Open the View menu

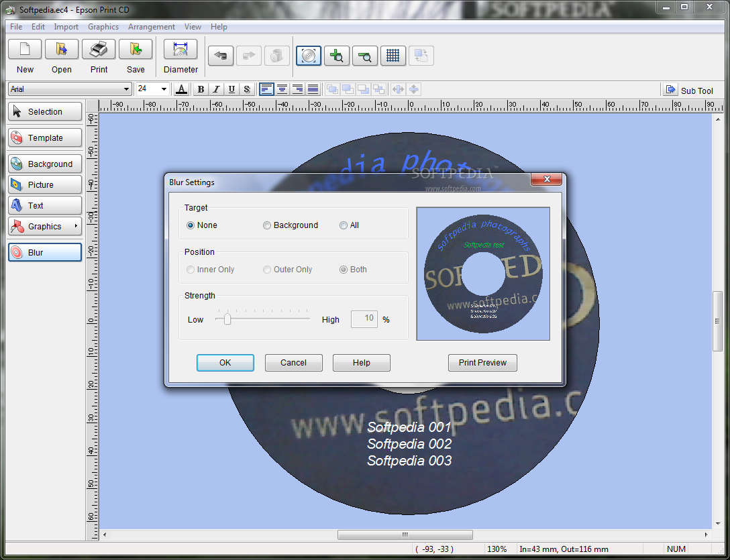tap(193, 27)
